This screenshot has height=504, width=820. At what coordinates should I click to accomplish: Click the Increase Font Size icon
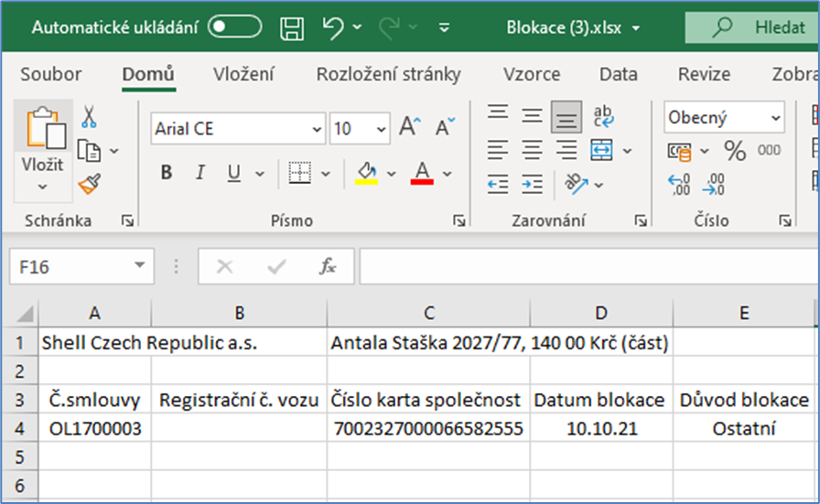pyautogui.click(x=409, y=128)
